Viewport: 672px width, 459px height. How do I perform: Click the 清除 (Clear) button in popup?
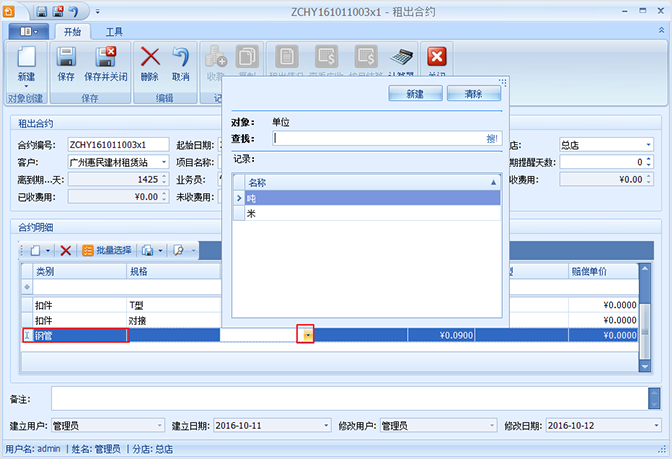(x=473, y=93)
